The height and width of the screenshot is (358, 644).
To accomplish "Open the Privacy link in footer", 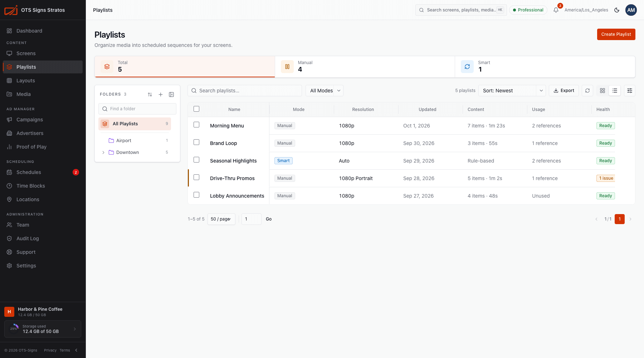I will point(50,350).
